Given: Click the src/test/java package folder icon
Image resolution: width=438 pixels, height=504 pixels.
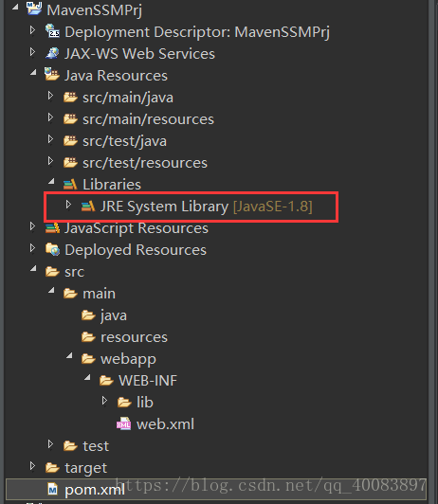Looking at the screenshot, I should [x=70, y=140].
